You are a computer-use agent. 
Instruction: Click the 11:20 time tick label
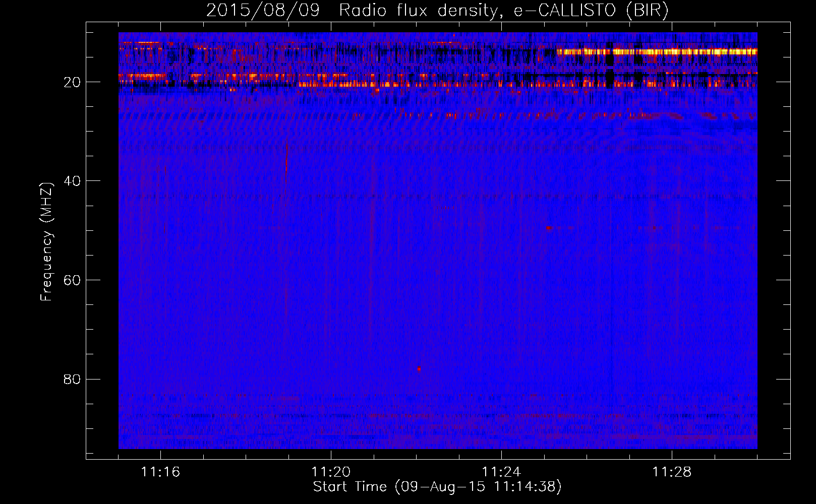click(331, 472)
